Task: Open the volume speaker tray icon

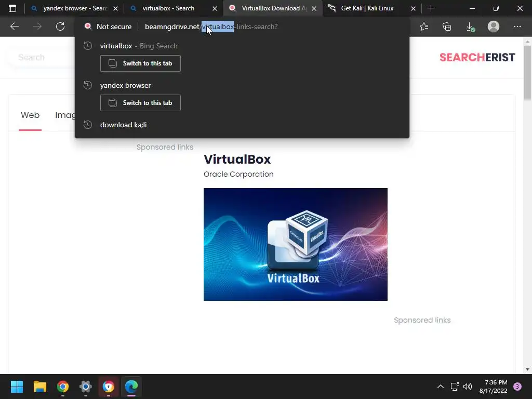Action: pyautogui.click(x=468, y=387)
